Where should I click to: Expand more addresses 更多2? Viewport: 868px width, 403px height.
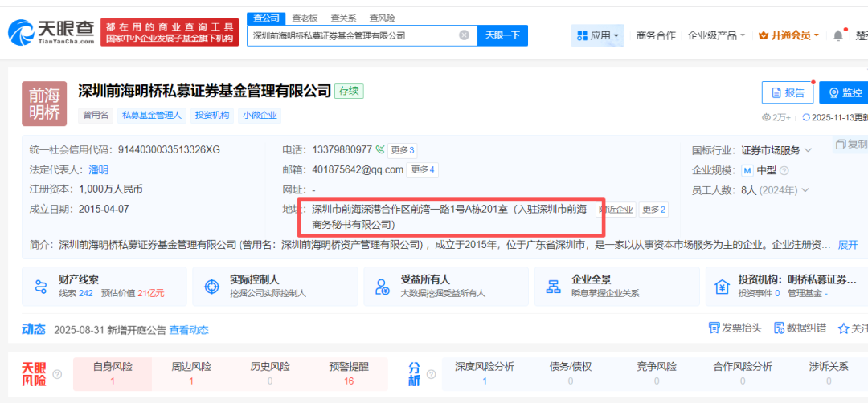(653, 210)
